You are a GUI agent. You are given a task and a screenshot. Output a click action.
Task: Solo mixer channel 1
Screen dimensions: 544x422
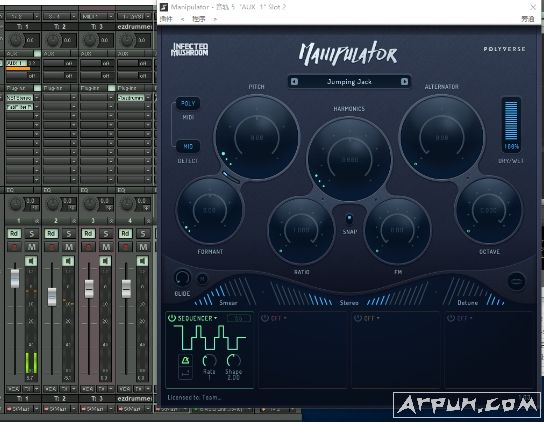coord(32,234)
